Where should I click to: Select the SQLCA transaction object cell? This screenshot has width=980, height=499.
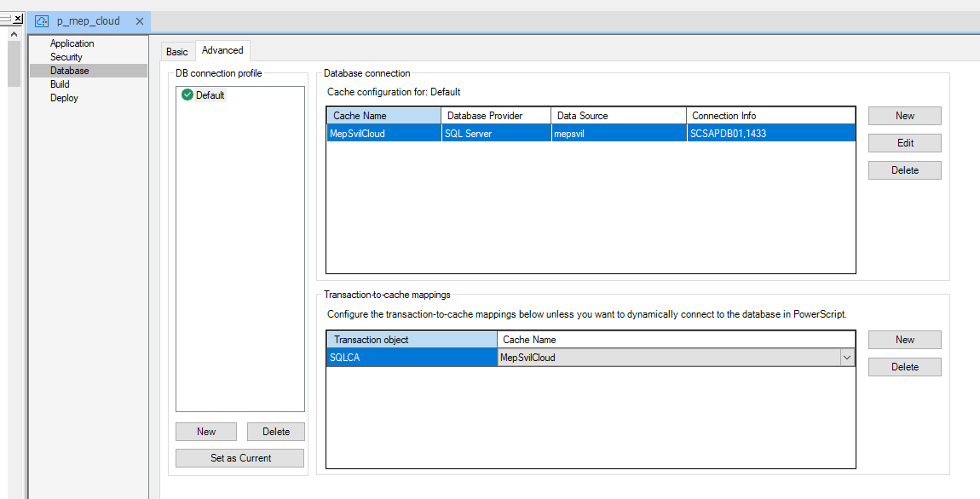[412, 358]
